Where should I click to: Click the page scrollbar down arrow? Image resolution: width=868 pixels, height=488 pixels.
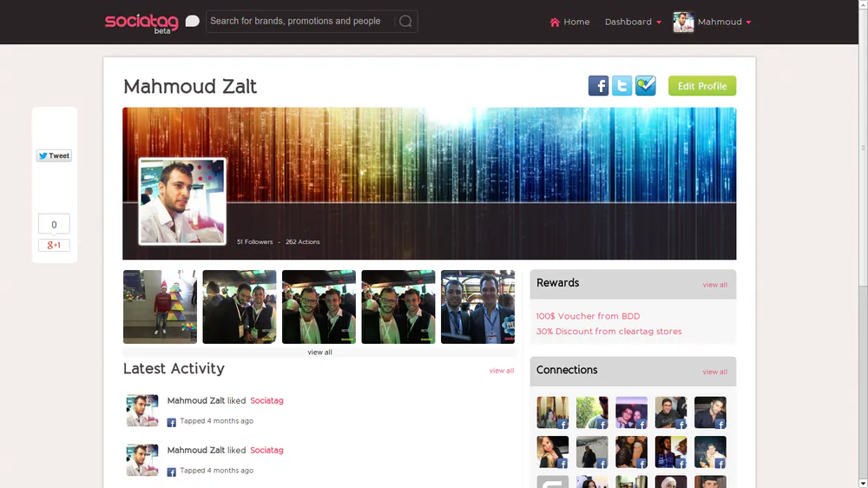coord(863,484)
